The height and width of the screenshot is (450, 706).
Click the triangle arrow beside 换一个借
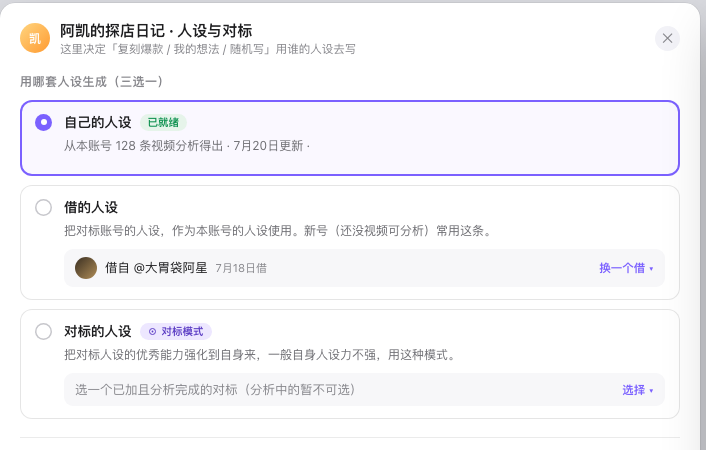tap(651, 269)
